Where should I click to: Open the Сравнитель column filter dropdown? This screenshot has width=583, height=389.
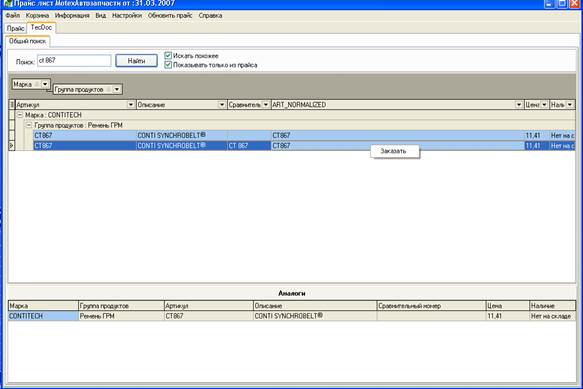[x=265, y=105]
